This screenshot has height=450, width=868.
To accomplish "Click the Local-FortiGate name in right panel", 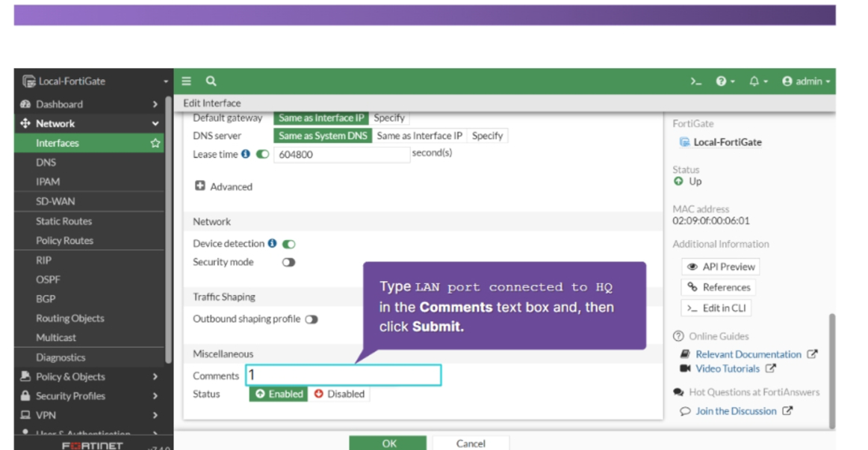I will (728, 143).
